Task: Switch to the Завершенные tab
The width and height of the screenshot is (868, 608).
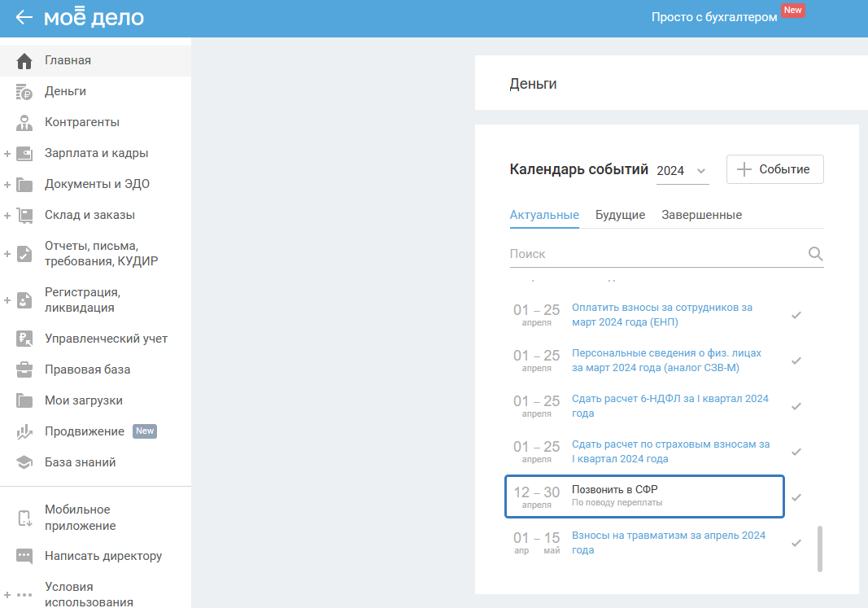Action: [701, 215]
